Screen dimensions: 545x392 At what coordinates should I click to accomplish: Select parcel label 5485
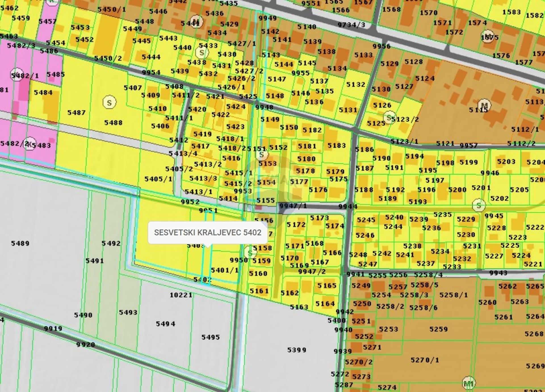(56, 74)
